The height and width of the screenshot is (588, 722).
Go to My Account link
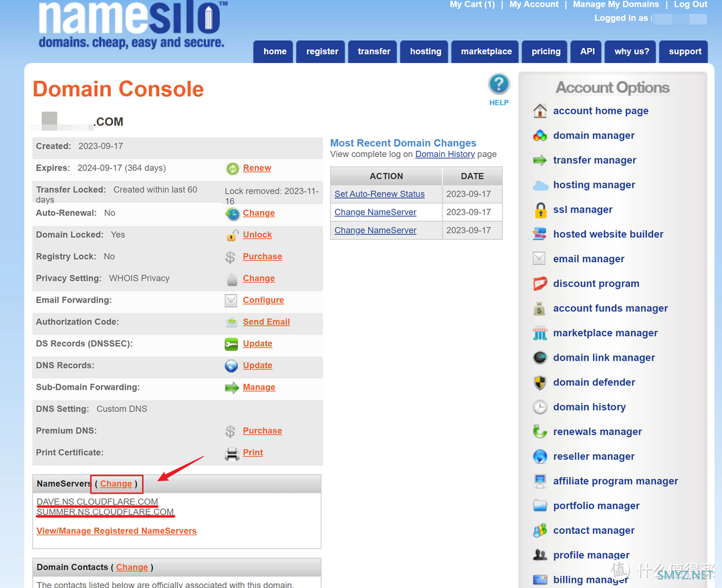point(533,5)
